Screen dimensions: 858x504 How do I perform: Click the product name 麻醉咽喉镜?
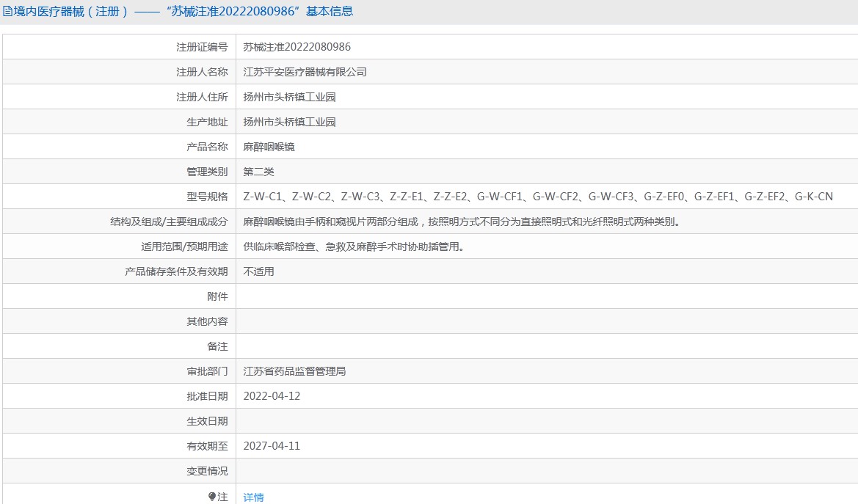point(269,147)
